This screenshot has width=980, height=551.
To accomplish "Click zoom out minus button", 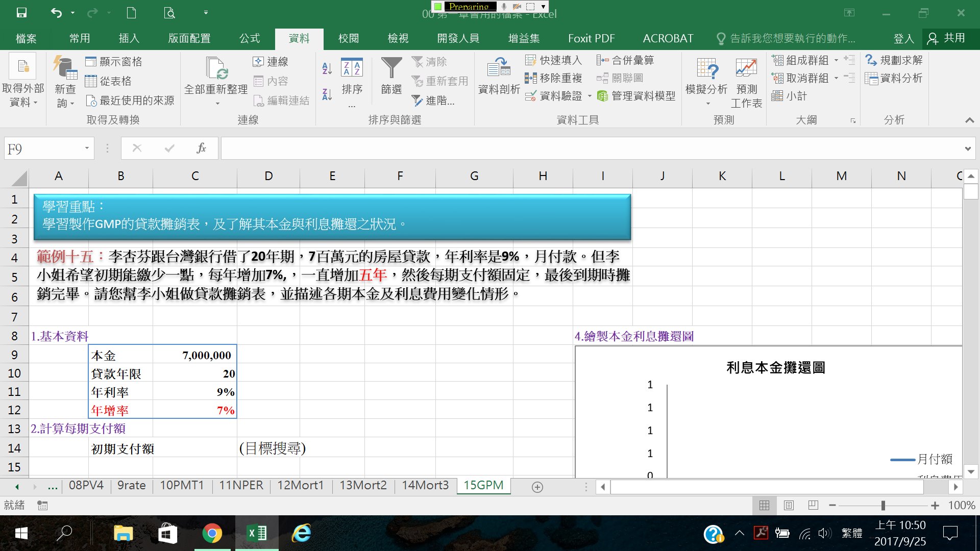I will click(832, 506).
